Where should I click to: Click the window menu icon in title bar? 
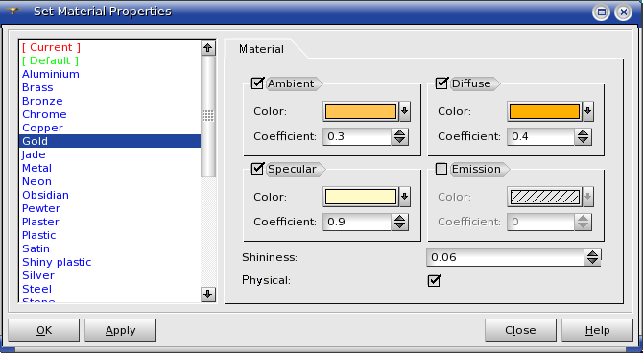13,12
